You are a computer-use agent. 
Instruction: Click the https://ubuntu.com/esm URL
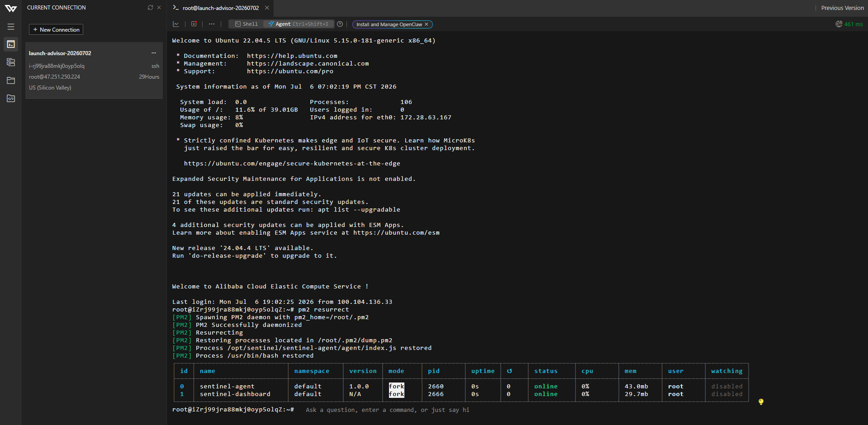coord(396,233)
